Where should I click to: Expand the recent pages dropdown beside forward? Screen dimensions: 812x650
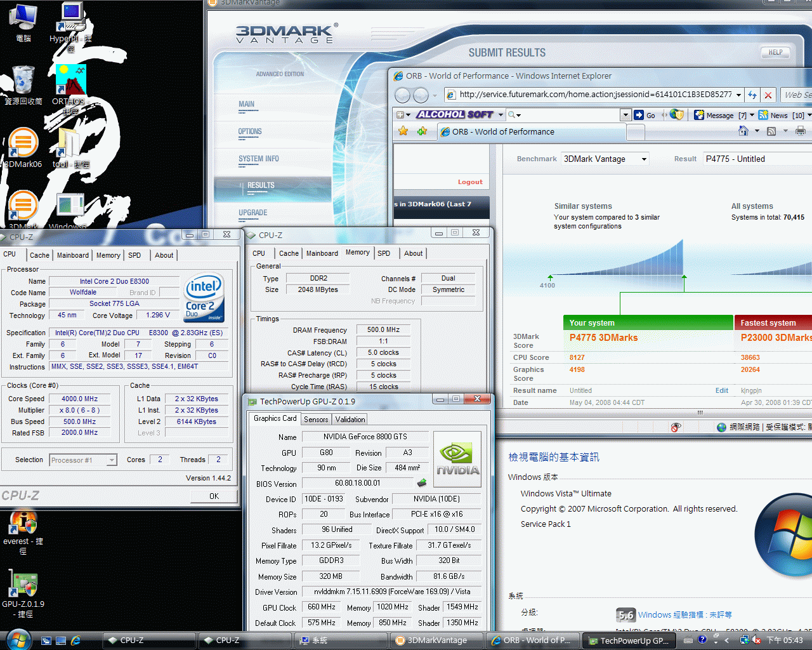(435, 95)
